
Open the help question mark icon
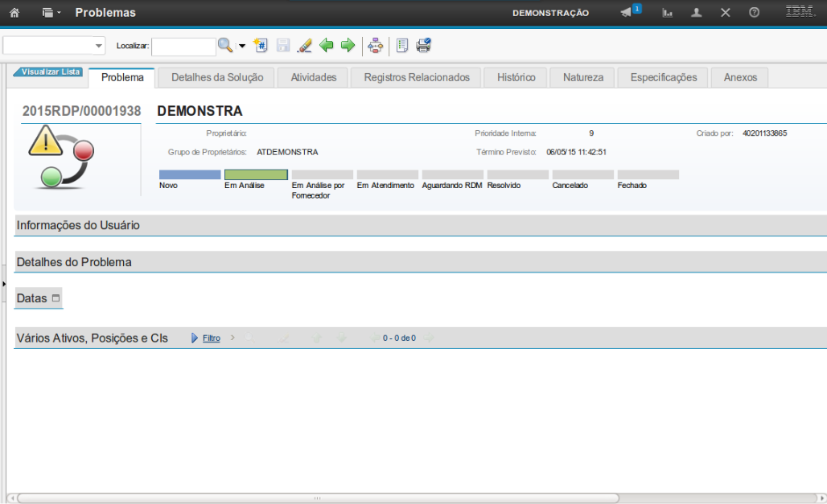(x=754, y=13)
